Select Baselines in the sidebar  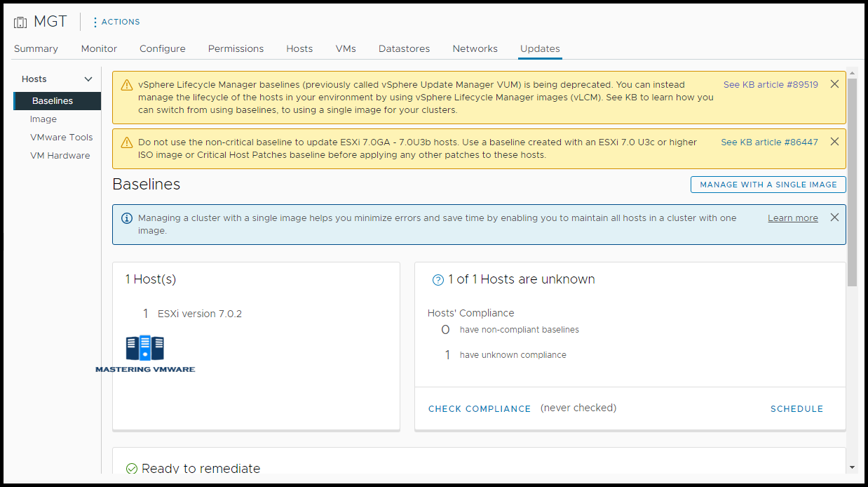coord(57,101)
